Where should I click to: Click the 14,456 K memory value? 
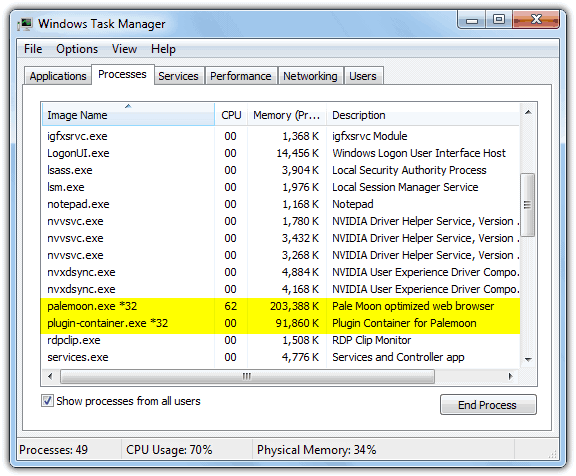[x=297, y=153]
